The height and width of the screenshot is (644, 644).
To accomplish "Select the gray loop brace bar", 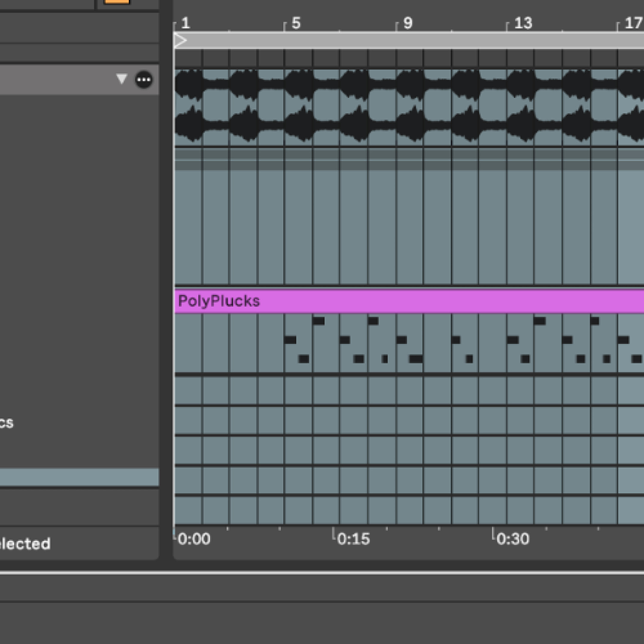I will [409, 40].
